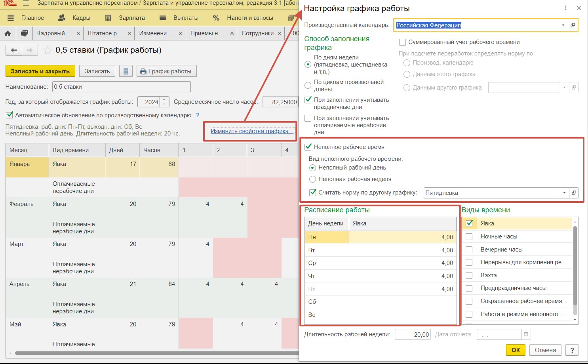
Task: Enable Вечерние часы time type
Action: (x=469, y=250)
